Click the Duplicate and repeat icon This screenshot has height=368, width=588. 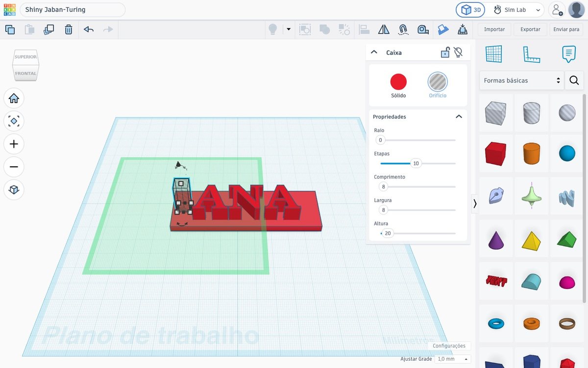tap(49, 29)
